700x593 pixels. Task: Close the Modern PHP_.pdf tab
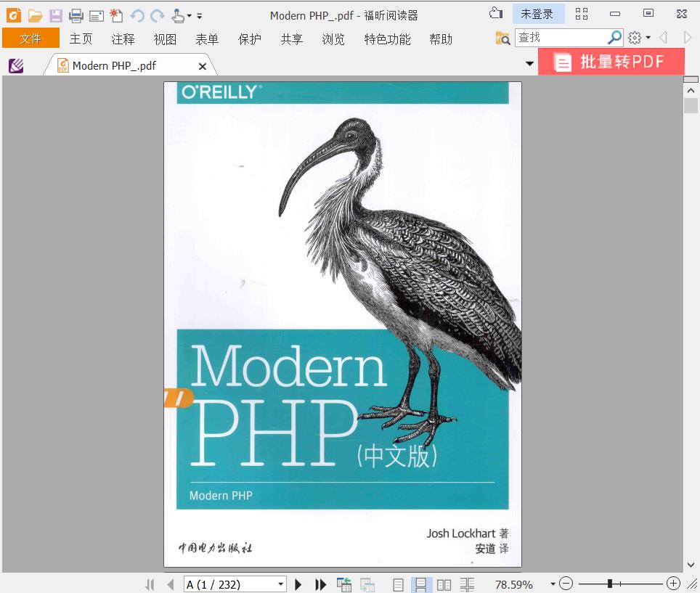point(203,67)
